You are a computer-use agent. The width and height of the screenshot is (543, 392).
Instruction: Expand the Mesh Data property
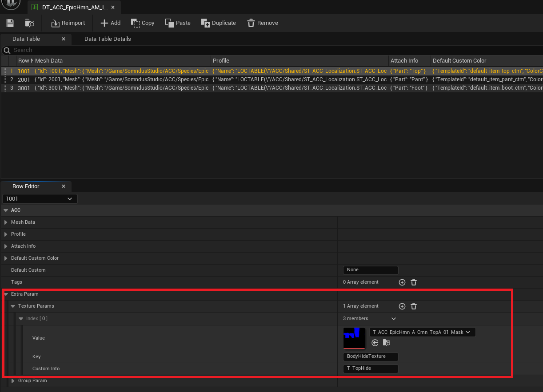click(x=5, y=222)
